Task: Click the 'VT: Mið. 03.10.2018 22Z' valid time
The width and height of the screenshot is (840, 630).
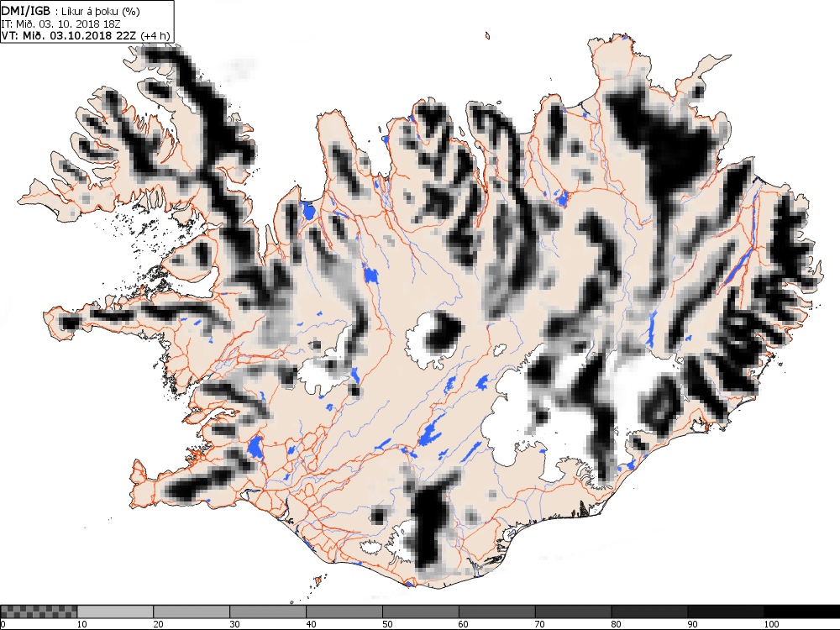Action: click(x=69, y=35)
